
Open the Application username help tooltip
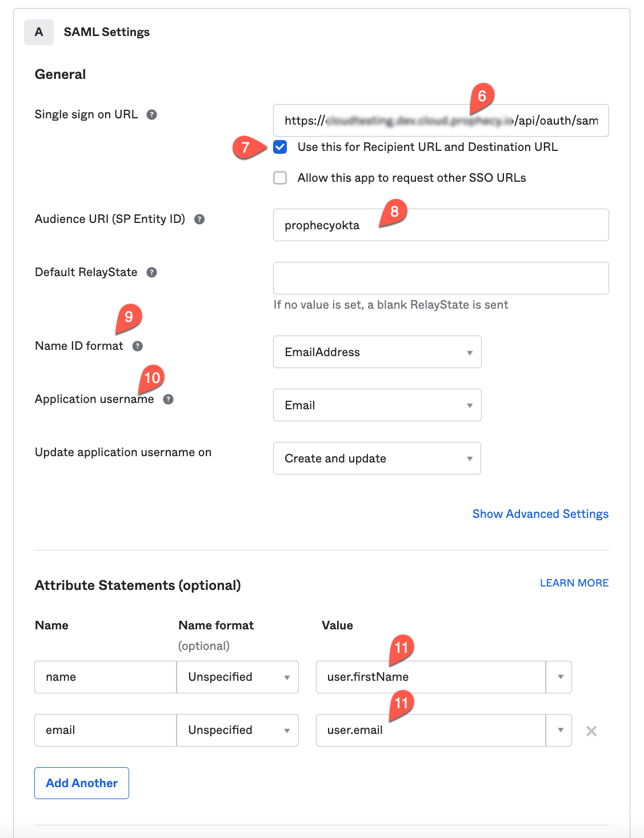168,400
